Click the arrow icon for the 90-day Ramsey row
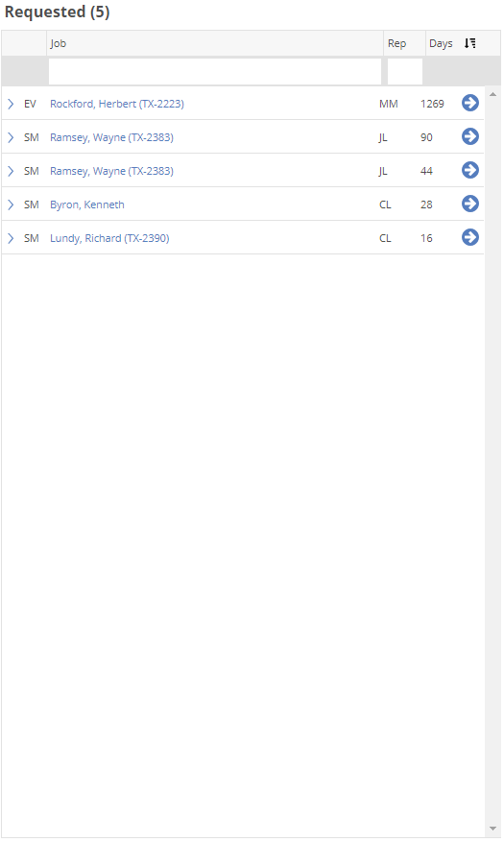The height and width of the screenshot is (842, 504). pyautogui.click(x=470, y=136)
